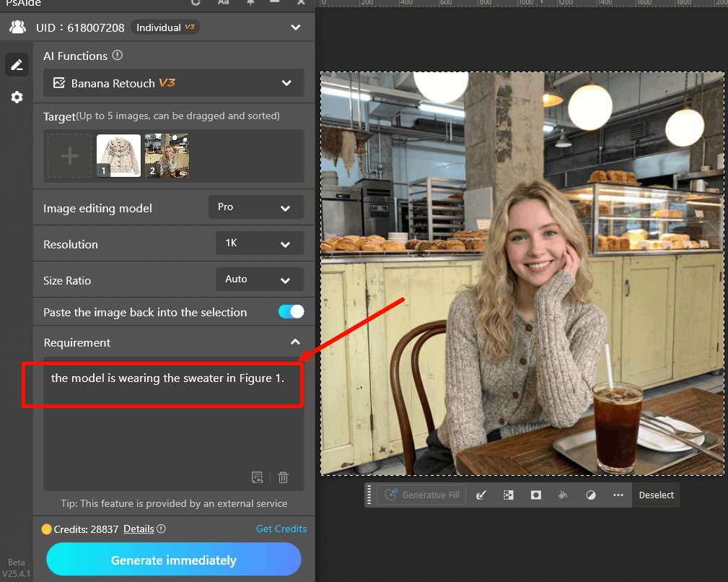Open the adjustment layer half-circle icon

coord(590,495)
